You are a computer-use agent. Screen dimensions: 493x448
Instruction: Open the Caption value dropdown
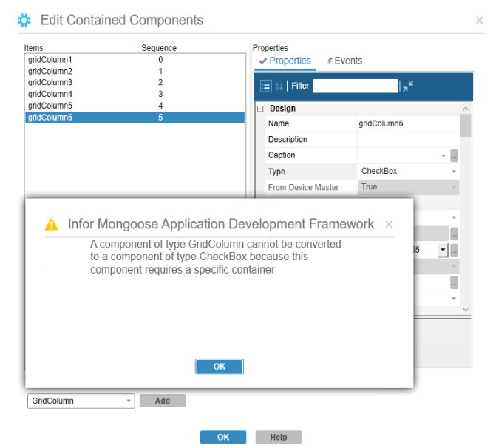(443, 156)
